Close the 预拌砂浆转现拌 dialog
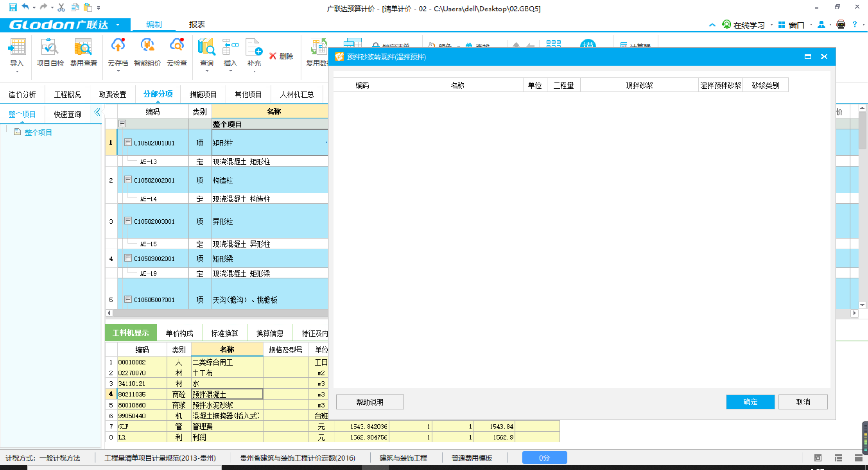This screenshot has width=868, height=470. coord(824,56)
